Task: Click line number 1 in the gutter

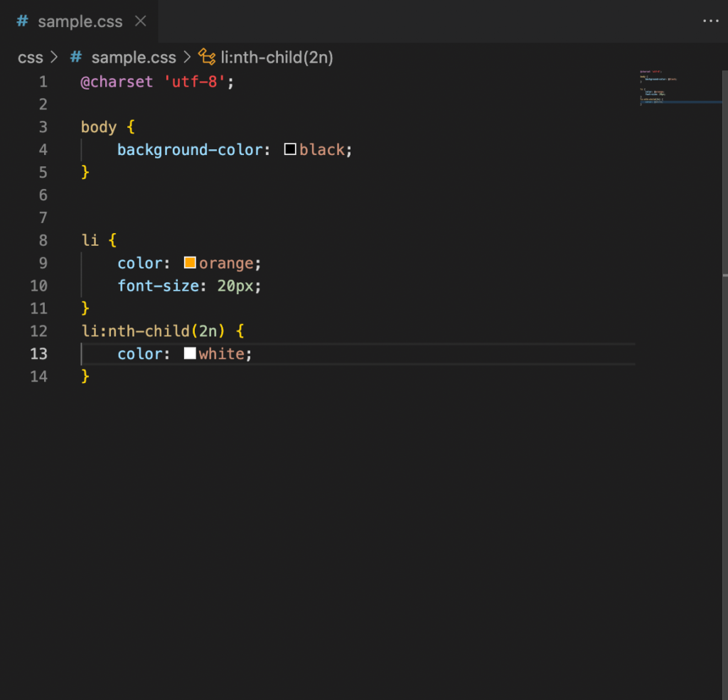Action: pos(43,82)
